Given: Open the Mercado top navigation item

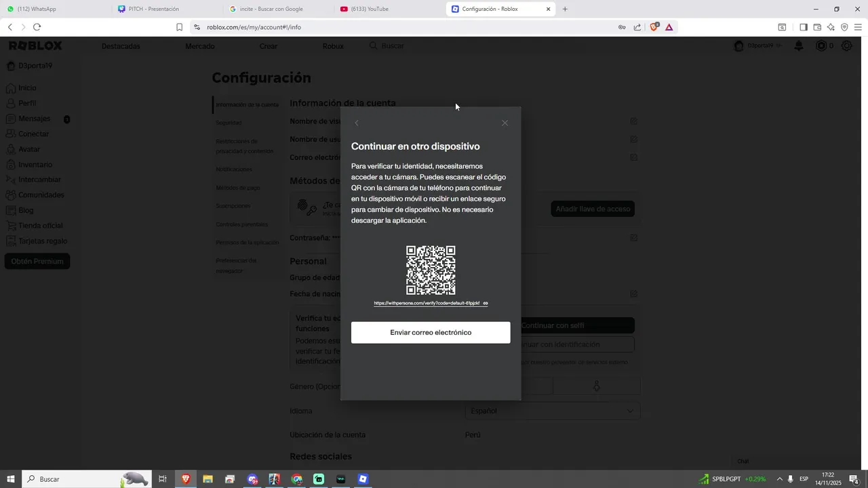Looking at the screenshot, I should (x=200, y=46).
